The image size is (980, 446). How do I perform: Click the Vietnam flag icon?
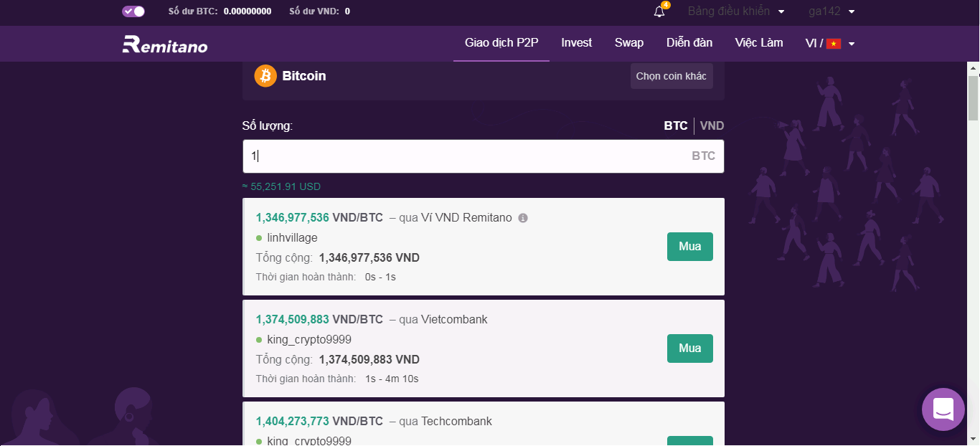point(834,44)
